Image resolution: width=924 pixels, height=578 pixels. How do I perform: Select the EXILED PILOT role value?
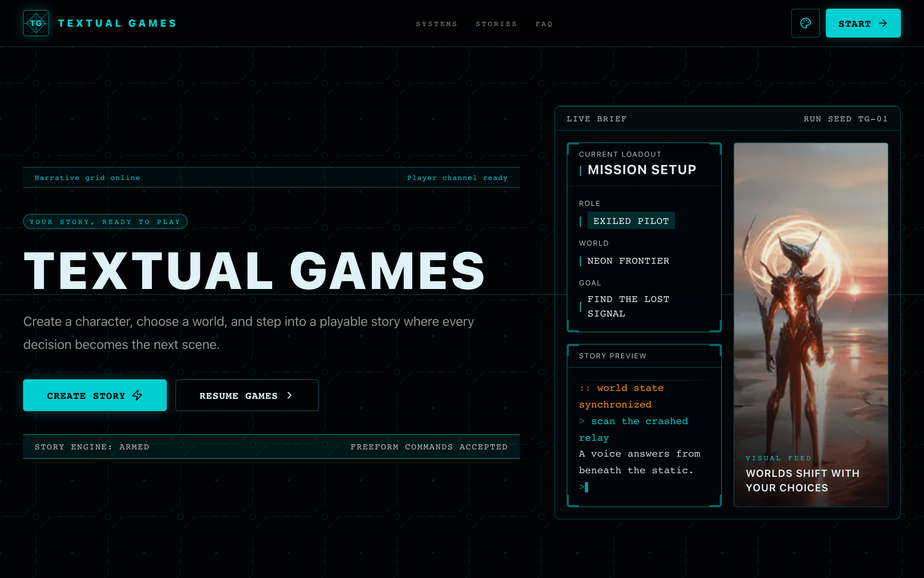(x=631, y=221)
